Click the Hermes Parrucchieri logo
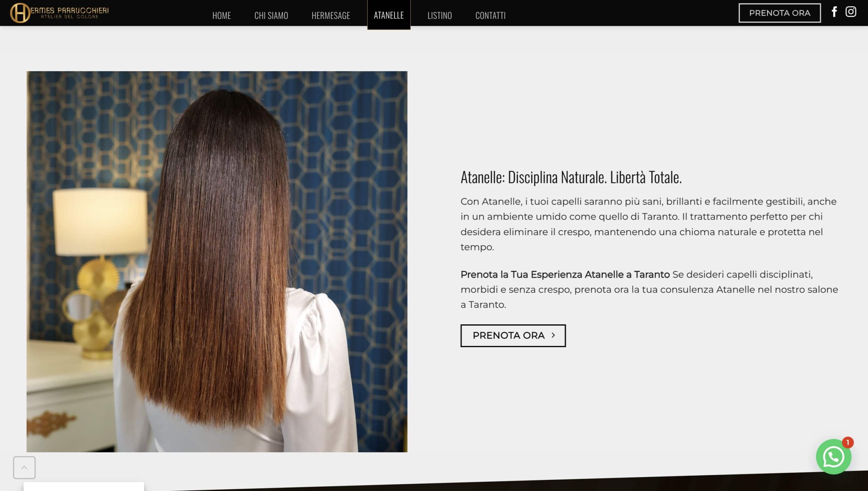 pyautogui.click(x=59, y=13)
